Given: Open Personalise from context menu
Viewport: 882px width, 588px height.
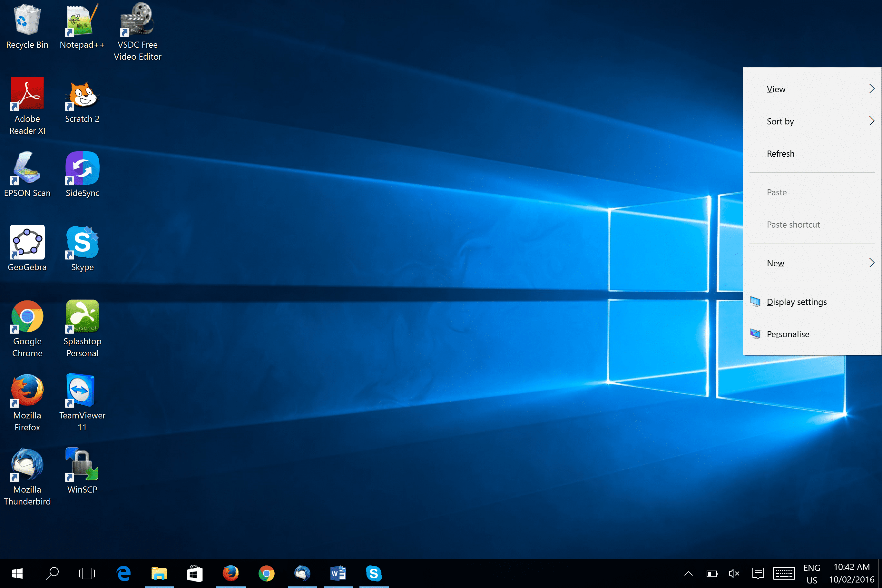Looking at the screenshot, I should 812,334.
